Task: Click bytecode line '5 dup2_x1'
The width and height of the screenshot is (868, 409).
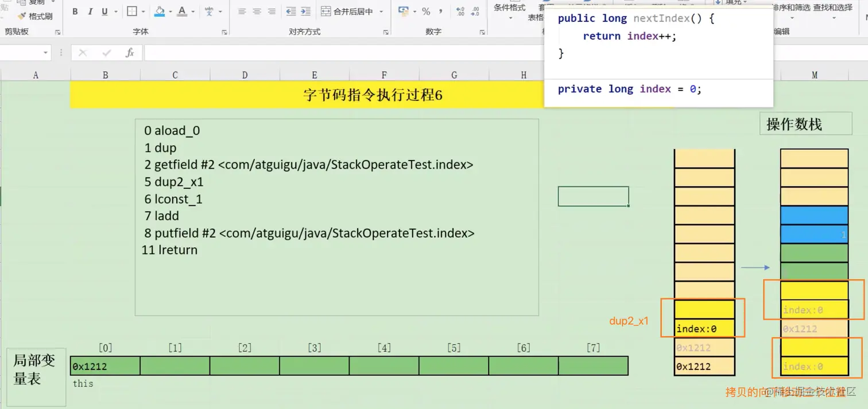Action: pos(174,182)
